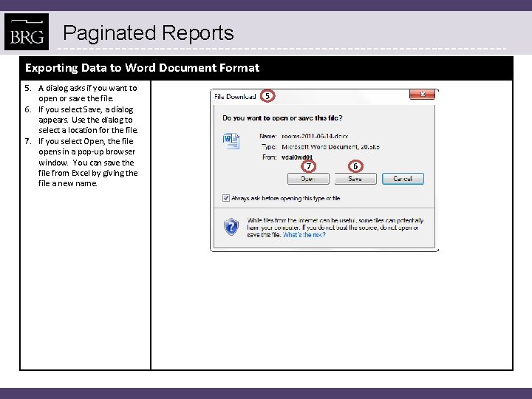Click the 'File Download' title text
Image resolution: width=532 pixels, height=399 pixels.
[x=235, y=97]
